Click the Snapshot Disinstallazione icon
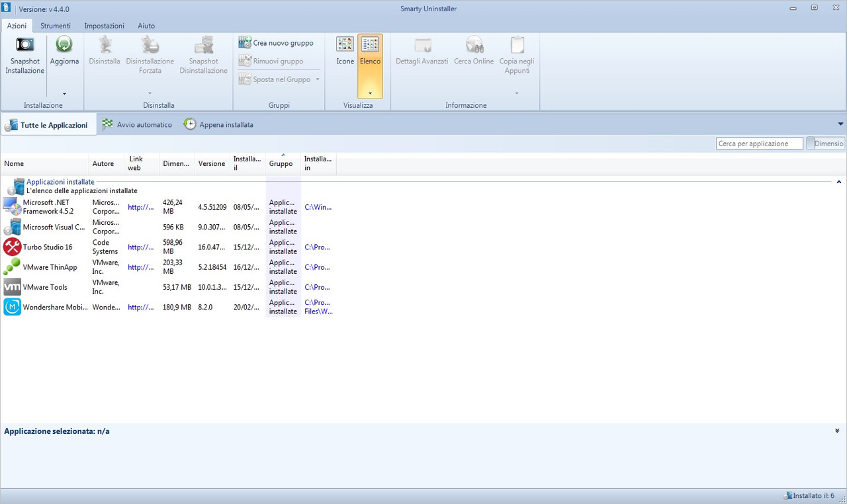This screenshot has width=847, height=504. coord(203,45)
